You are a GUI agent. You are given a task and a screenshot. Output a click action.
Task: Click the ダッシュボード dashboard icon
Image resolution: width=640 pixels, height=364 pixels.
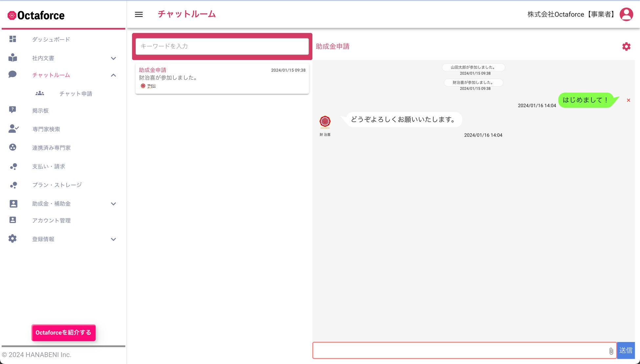(x=13, y=39)
